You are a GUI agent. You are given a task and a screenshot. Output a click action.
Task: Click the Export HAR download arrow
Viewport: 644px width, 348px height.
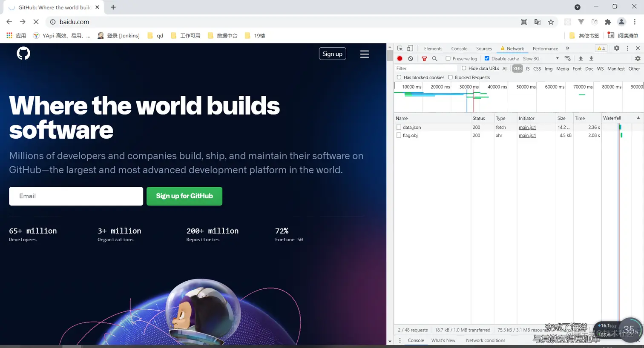coord(591,58)
